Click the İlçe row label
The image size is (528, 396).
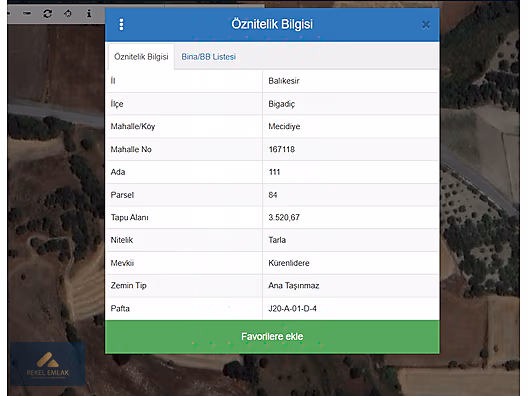[117, 104]
